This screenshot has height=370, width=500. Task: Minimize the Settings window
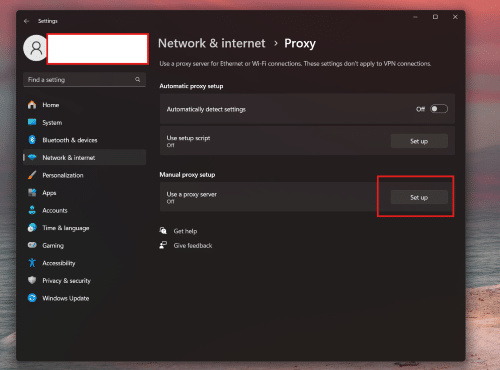(415, 17)
